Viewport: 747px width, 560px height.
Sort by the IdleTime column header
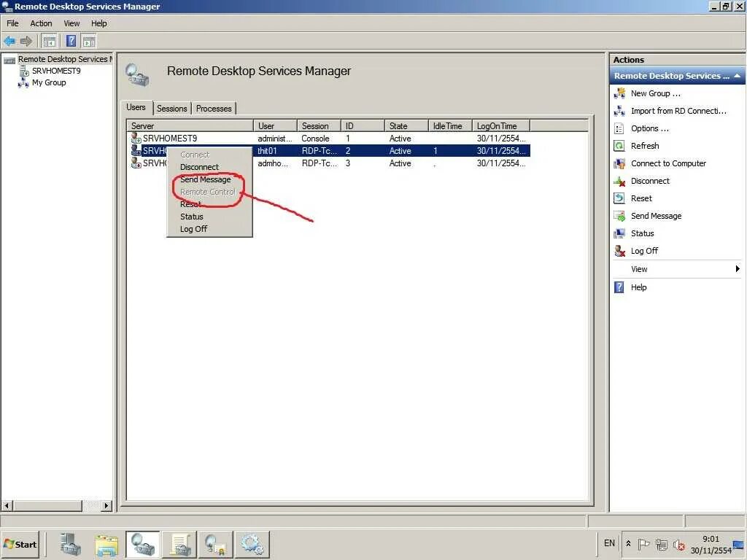coord(450,126)
